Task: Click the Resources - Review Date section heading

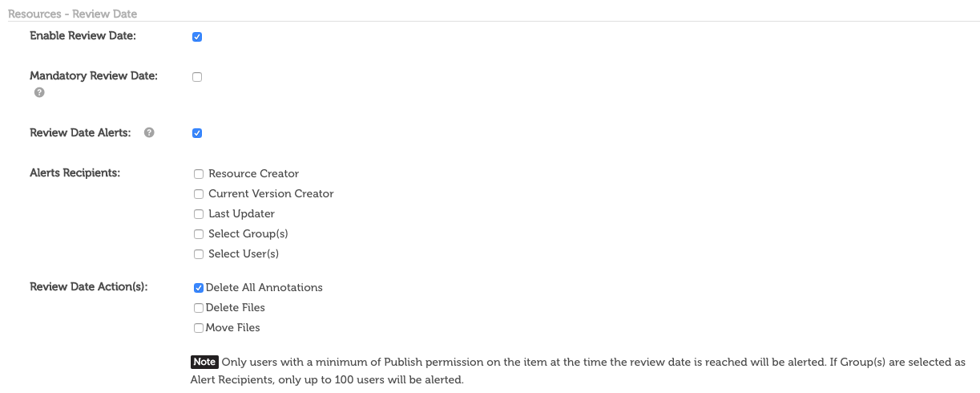Action: click(x=72, y=14)
